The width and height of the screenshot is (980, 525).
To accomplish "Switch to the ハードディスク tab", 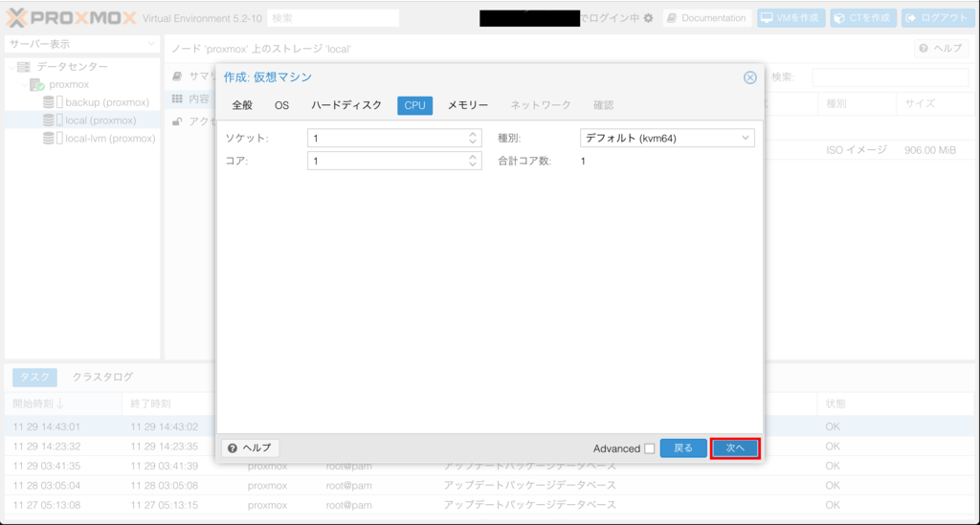I will click(x=346, y=105).
